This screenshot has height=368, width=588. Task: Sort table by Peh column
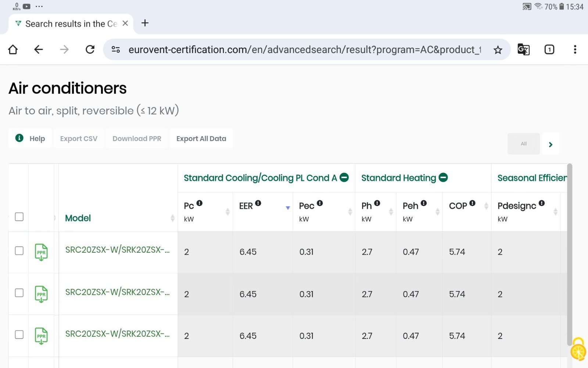tap(437, 212)
